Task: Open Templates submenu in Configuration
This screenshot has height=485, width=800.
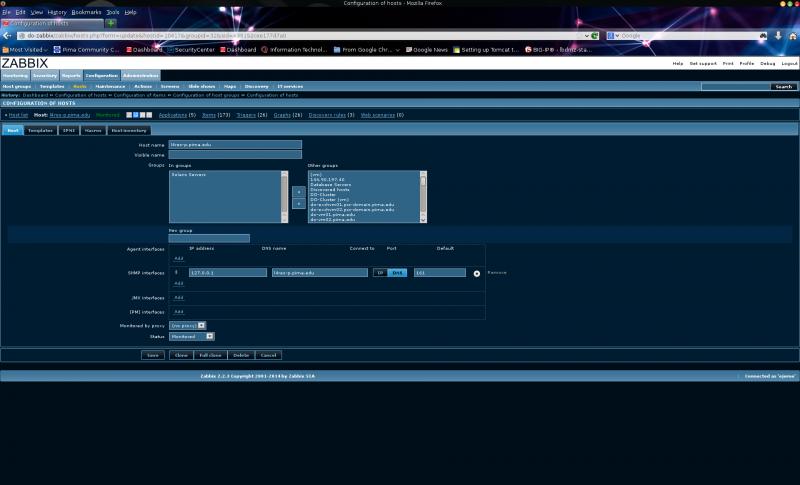Action: pyautogui.click(x=52, y=87)
